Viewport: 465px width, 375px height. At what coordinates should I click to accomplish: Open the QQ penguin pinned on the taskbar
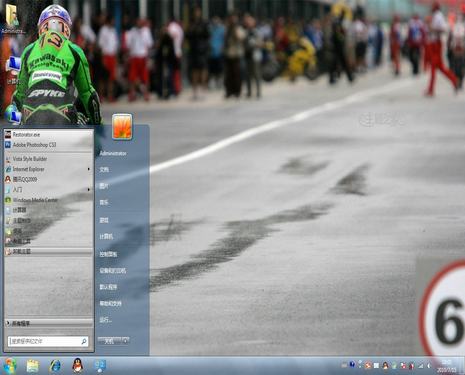pyautogui.click(x=78, y=366)
